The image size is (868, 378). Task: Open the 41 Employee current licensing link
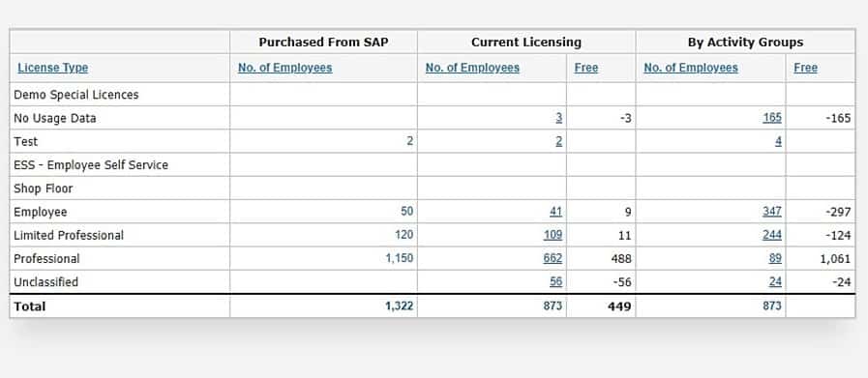tap(555, 212)
